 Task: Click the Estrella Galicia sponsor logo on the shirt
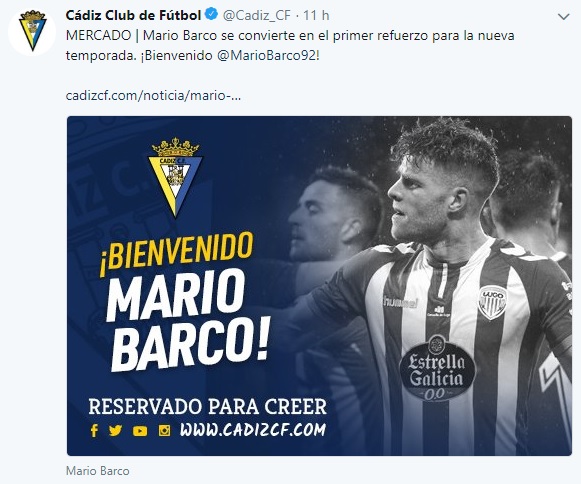(437, 368)
